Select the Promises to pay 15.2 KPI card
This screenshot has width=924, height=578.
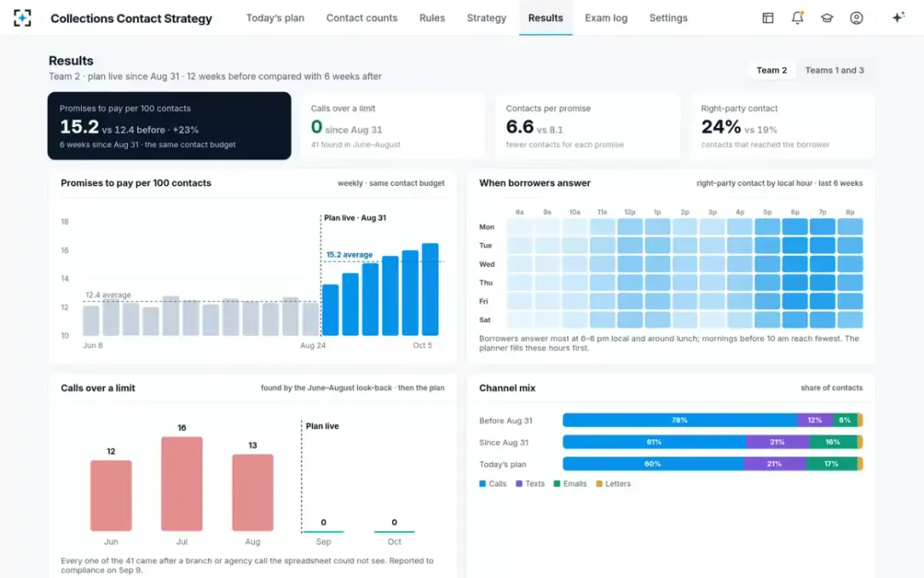click(169, 126)
